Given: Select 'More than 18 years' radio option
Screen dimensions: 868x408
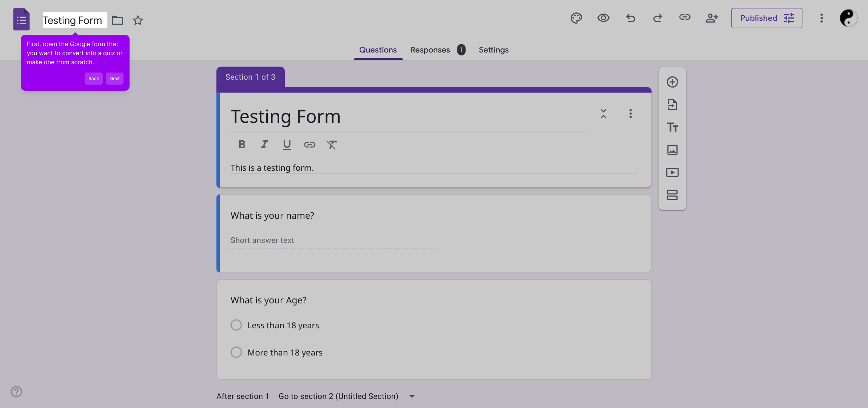Looking at the screenshot, I should click(x=236, y=352).
